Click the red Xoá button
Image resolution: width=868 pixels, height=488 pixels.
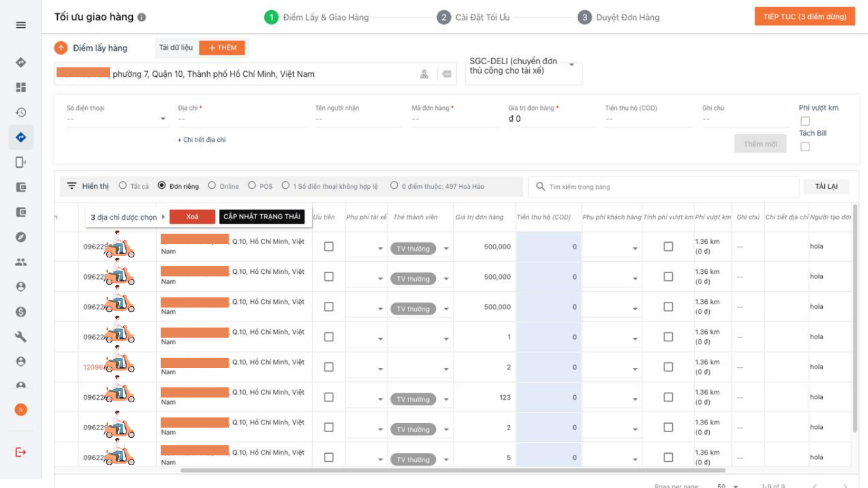pyautogui.click(x=192, y=217)
